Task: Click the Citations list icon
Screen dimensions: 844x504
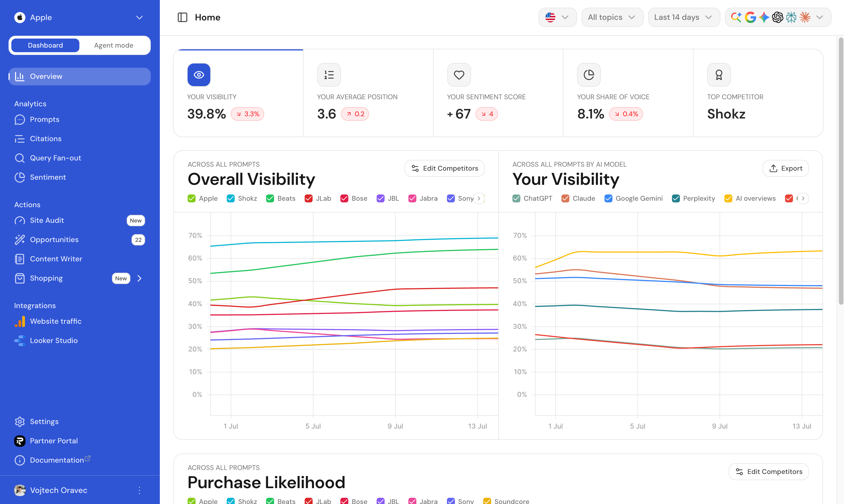Action: click(x=20, y=139)
